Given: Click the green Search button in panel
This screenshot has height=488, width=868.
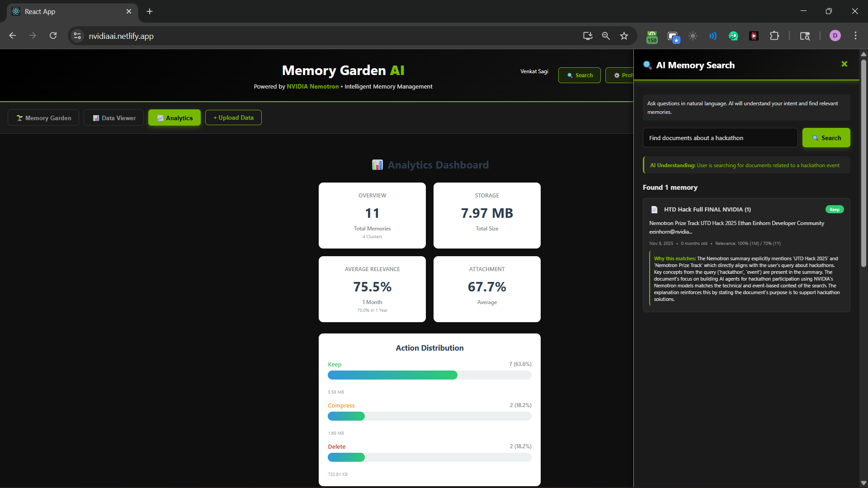Looking at the screenshot, I should pyautogui.click(x=826, y=138).
